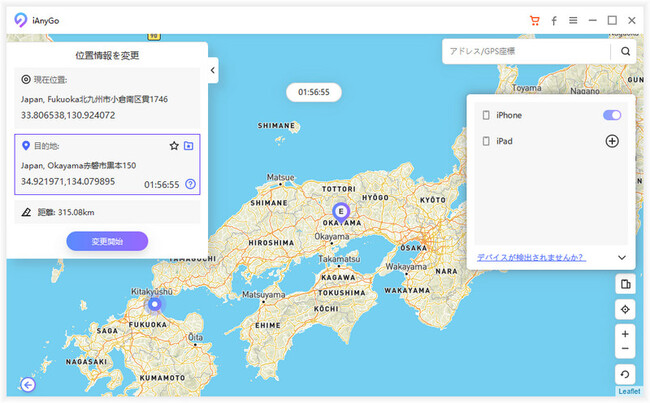
Task: Type in the address/GPS search field
Action: (525, 51)
